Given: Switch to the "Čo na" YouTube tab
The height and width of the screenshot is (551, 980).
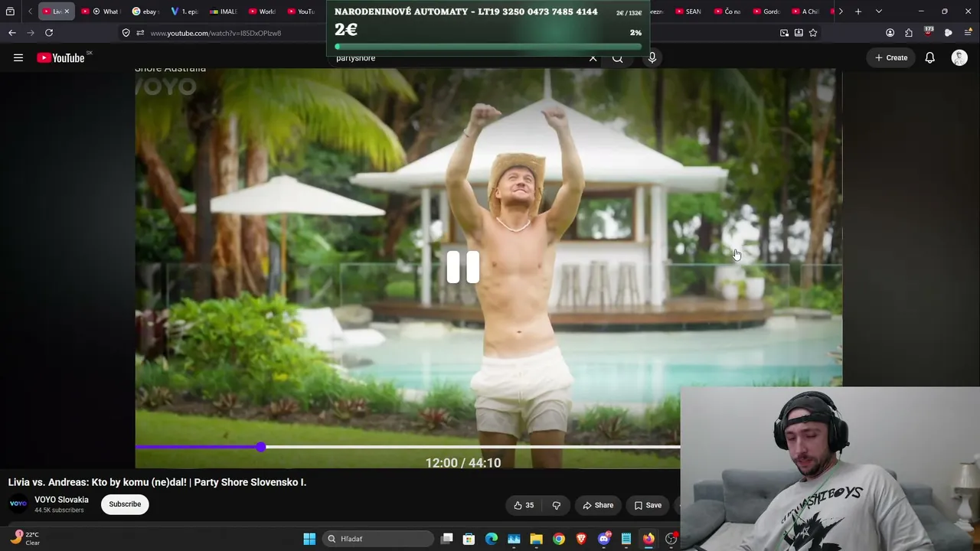Looking at the screenshot, I should coord(727,11).
